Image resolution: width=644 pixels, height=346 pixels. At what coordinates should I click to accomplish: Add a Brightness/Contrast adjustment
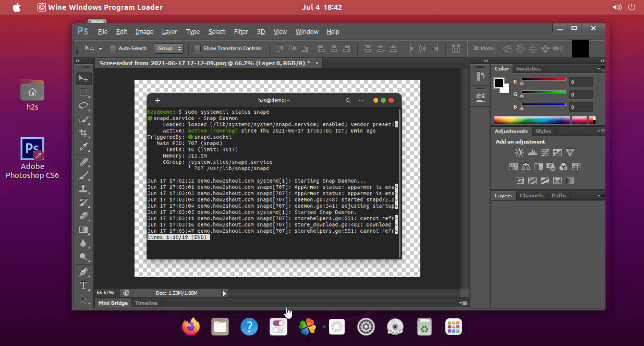coord(519,152)
